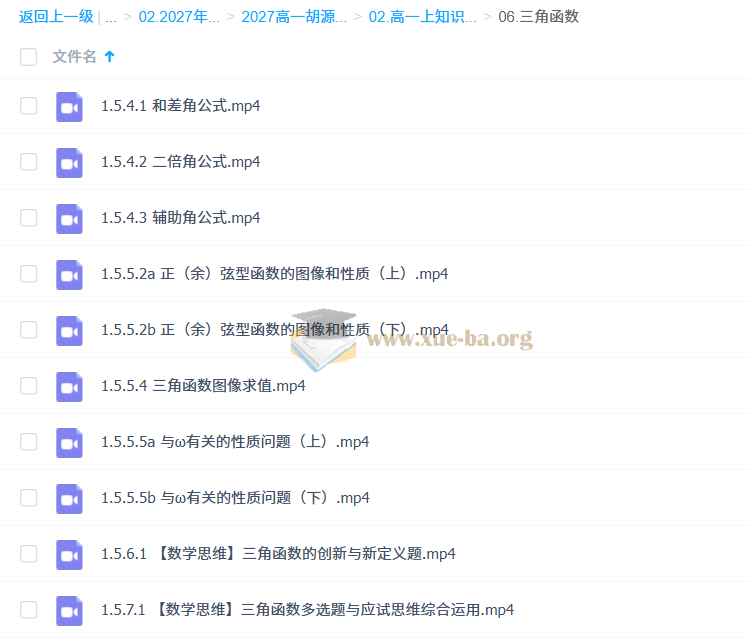Open breadcrumb folder 2027高一胡源...
Image resolution: width=750 pixels, height=640 pixels.
pyautogui.click(x=294, y=17)
